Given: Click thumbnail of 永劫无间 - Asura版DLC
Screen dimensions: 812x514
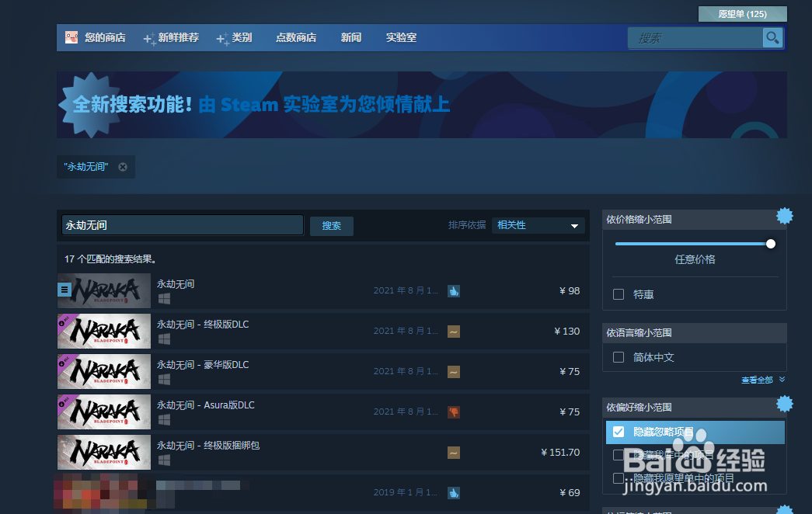Looking at the screenshot, I should [104, 412].
